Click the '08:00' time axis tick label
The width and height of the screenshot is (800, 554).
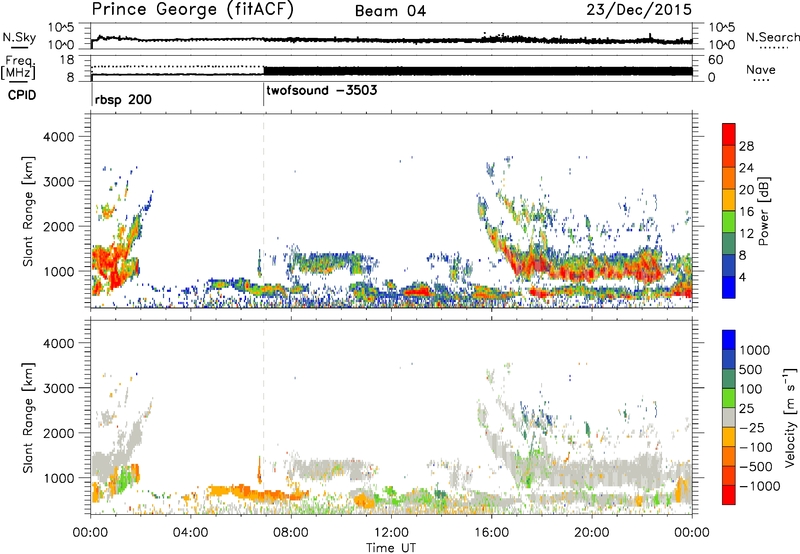point(291,533)
